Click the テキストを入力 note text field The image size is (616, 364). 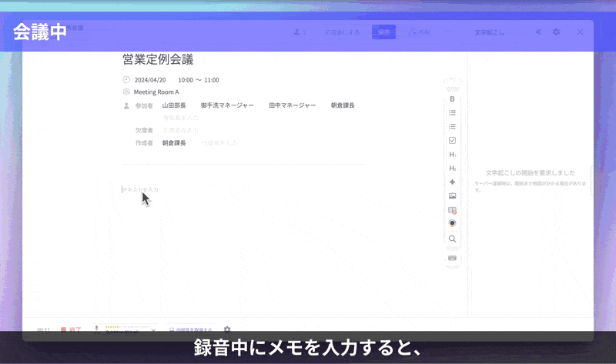pyautogui.click(x=231, y=189)
